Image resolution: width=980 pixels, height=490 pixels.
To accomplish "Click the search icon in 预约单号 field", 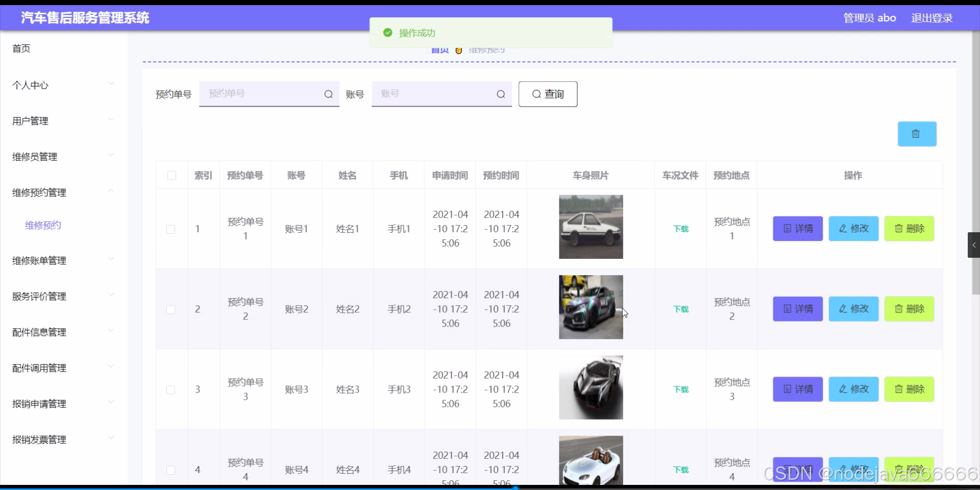I will 329,94.
